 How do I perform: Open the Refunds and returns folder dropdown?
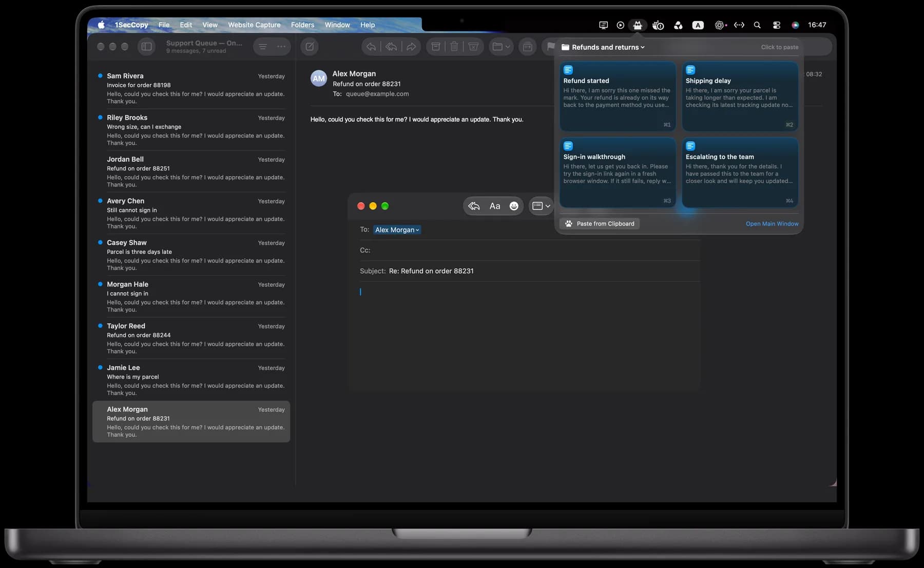[603, 47]
